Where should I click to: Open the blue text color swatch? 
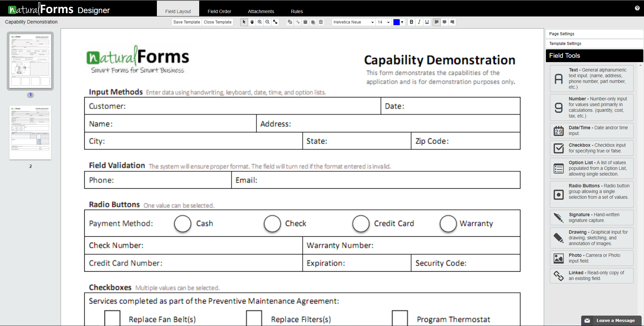pos(399,22)
